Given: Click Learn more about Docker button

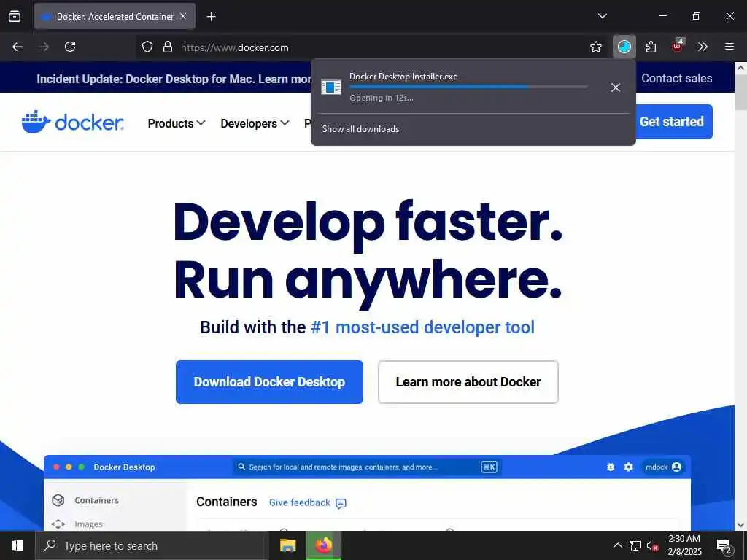Looking at the screenshot, I should tap(468, 382).
